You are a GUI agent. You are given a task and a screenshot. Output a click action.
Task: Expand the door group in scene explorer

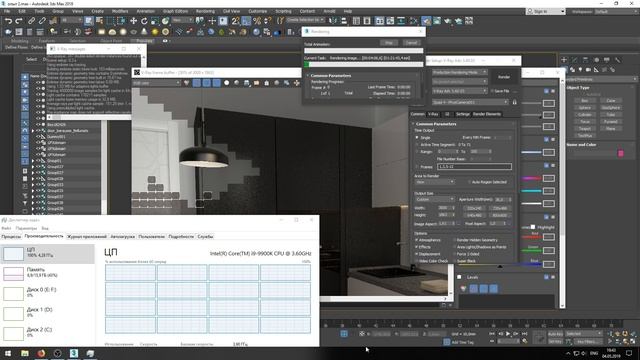pos(33,131)
